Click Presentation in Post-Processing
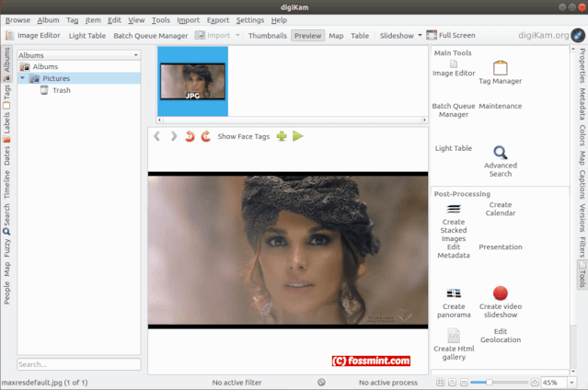The width and height of the screenshot is (588, 390). point(501,247)
